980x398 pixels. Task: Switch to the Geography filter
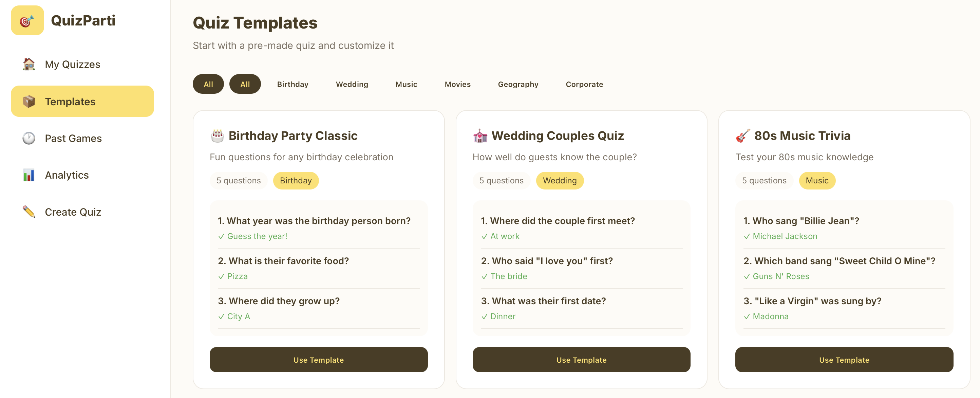pyautogui.click(x=518, y=84)
